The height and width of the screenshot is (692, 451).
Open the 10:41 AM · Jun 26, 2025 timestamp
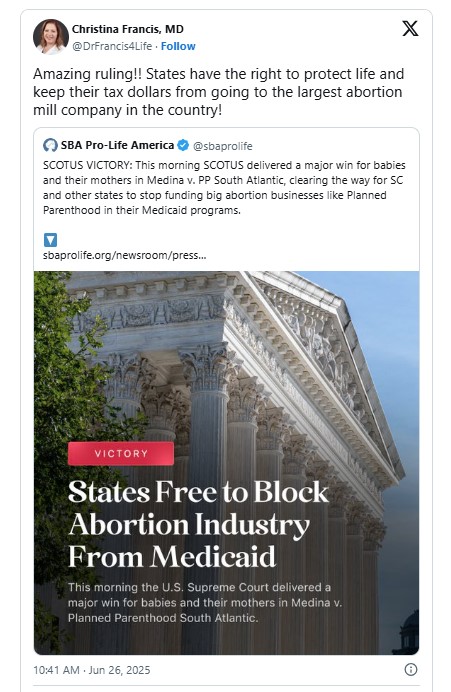[x=92, y=670]
